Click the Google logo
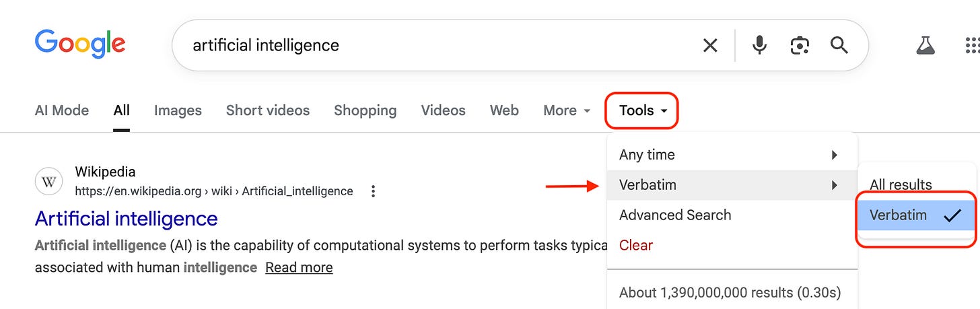The image size is (980, 309). coord(80,44)
